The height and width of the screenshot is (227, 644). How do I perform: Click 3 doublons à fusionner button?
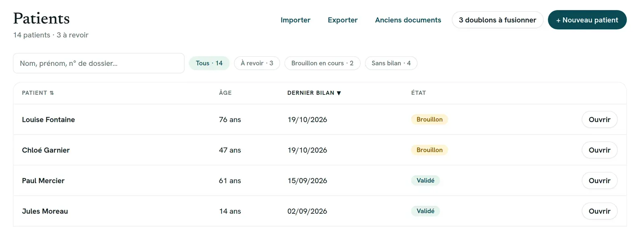pos(497,20)
